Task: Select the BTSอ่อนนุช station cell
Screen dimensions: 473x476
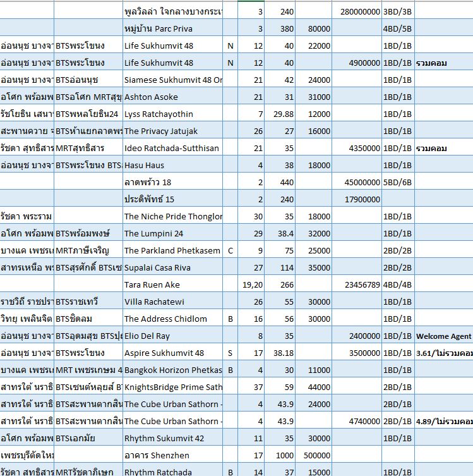Action: 88,80
